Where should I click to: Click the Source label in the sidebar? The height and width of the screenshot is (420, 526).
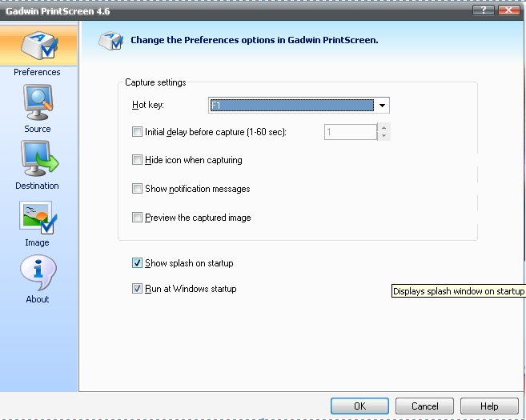click(x=38, y=129)
